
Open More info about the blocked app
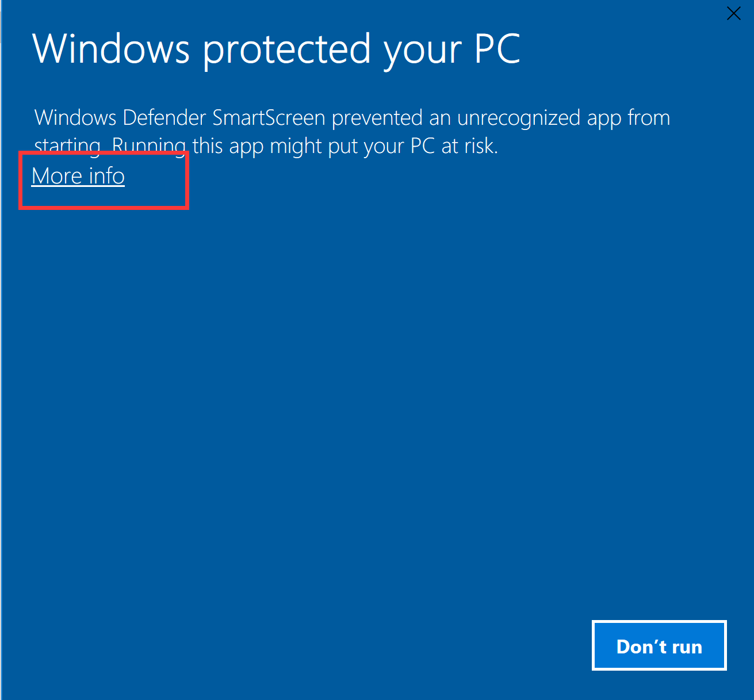(x=78, y=176)
